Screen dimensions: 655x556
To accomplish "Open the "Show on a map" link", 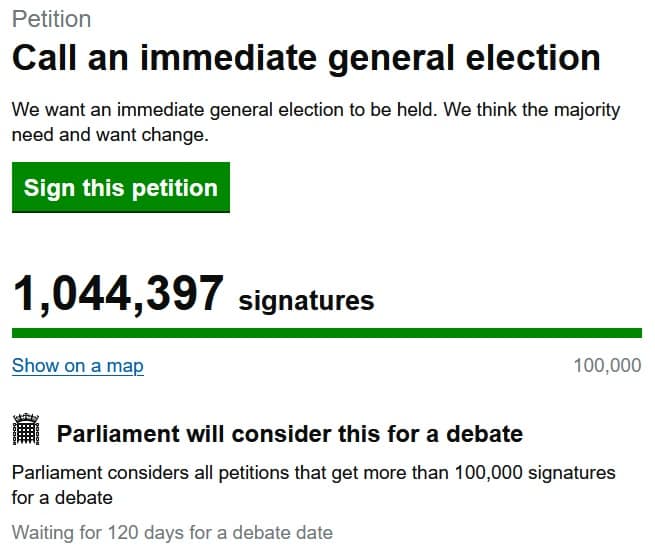I will tap(78, 366).
